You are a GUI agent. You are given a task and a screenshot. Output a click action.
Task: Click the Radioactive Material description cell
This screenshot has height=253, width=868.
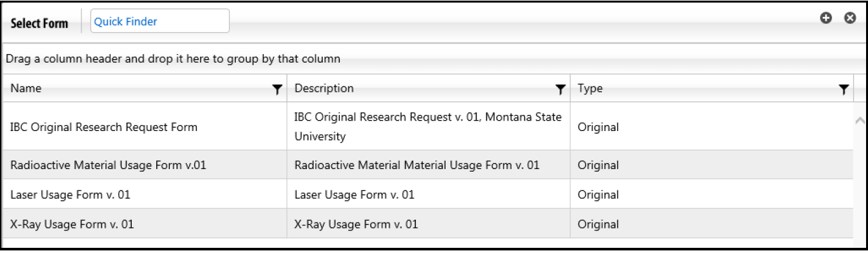(428, 165)
